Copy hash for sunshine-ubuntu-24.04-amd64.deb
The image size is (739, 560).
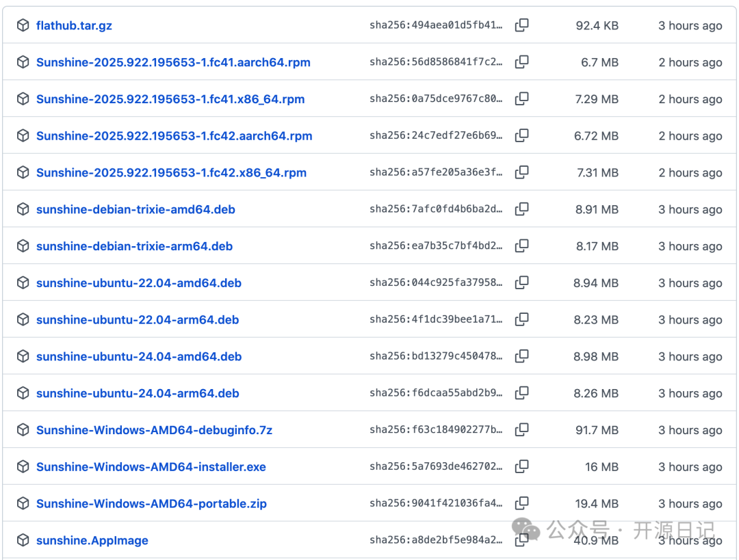click(x=521, y=356)
